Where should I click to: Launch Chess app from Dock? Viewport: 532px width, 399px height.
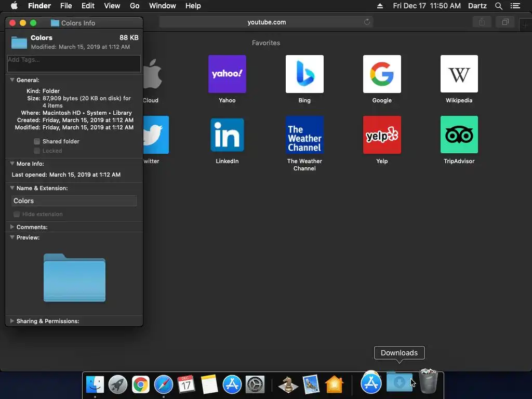coord(288,385)
